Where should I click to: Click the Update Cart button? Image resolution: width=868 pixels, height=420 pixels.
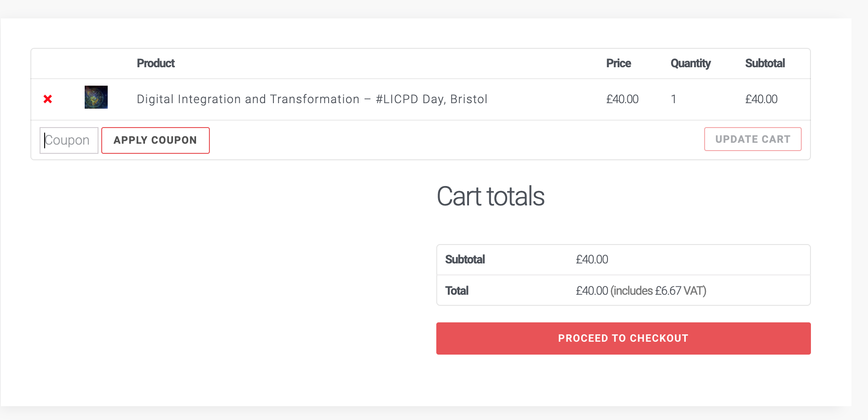tap(753, 139)
